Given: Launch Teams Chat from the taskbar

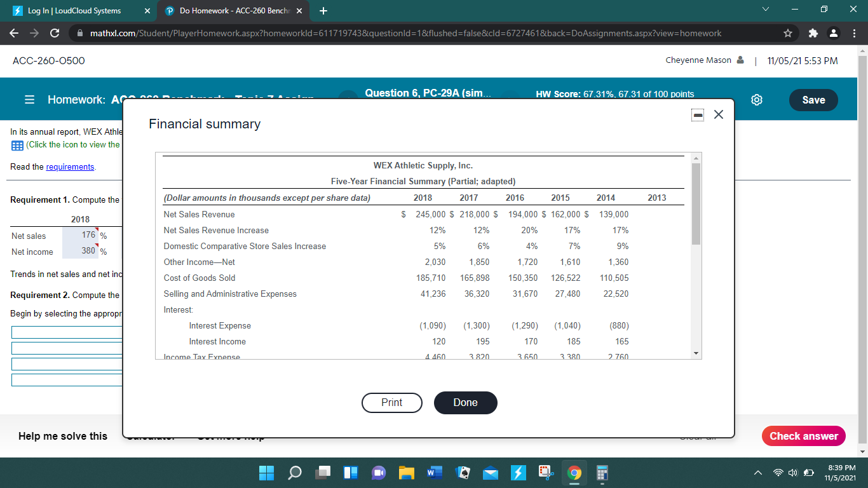Looking at the screenshot, I should [x=379, y=473].
